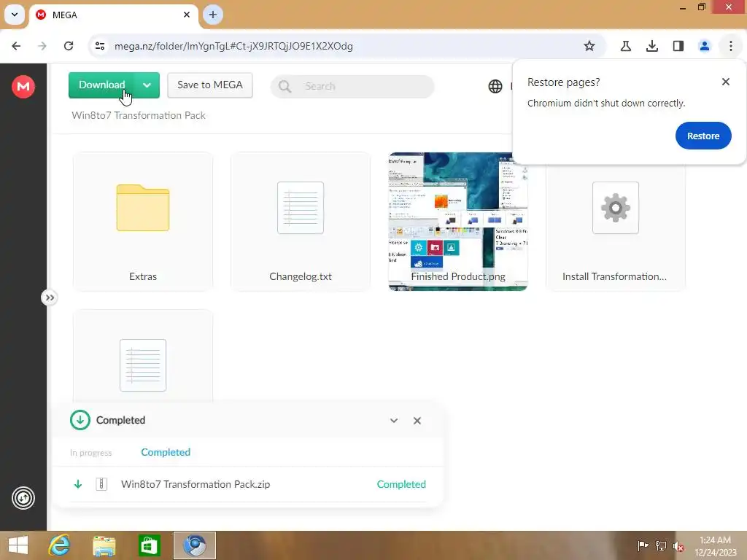Image resolution: width=747 pixels, height=560 pixels.
Task: Open Action Center flag in tray
Action: [x=643, y=545]
